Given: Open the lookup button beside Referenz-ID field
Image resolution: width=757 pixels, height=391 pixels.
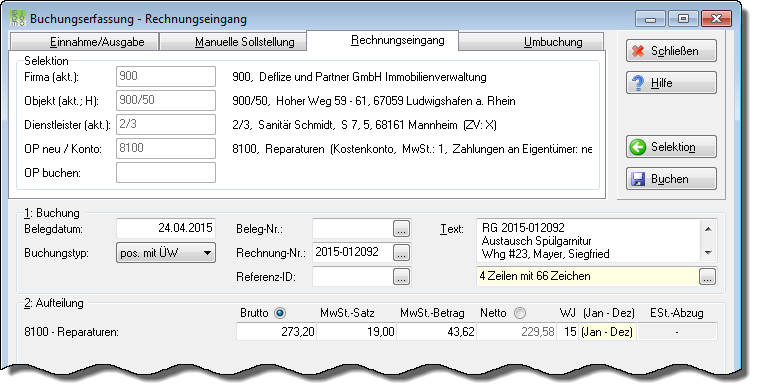Looking at the screenshot, I should (x=402, y=277).
